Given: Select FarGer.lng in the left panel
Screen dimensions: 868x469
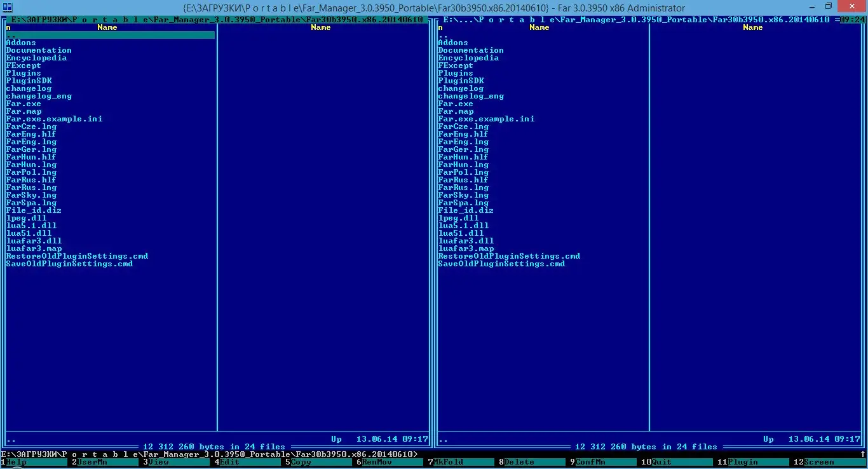Looking at the screenshot, I should pos(31,149).
